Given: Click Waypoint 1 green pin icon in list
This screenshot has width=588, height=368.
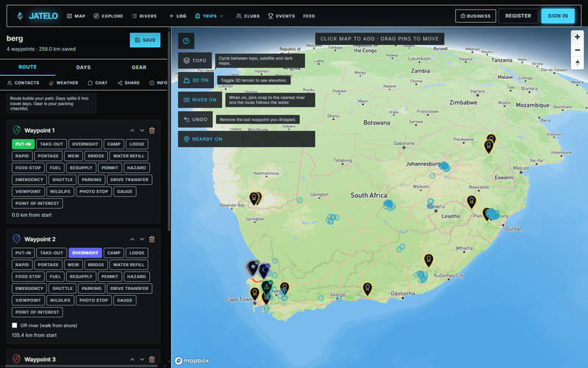Looking at the screenshot, I should pos(16,130).
